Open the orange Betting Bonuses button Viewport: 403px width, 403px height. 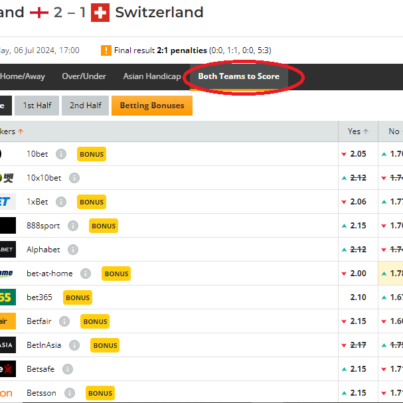(x=152, y=106)
